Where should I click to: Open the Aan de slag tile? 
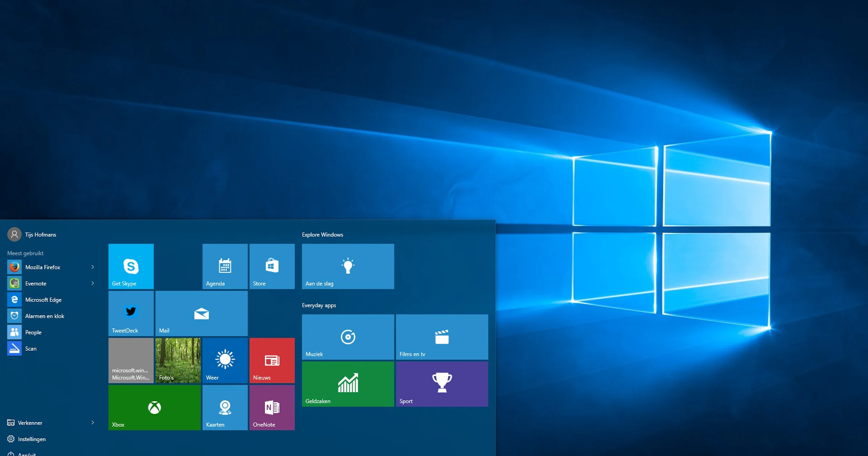348,266
